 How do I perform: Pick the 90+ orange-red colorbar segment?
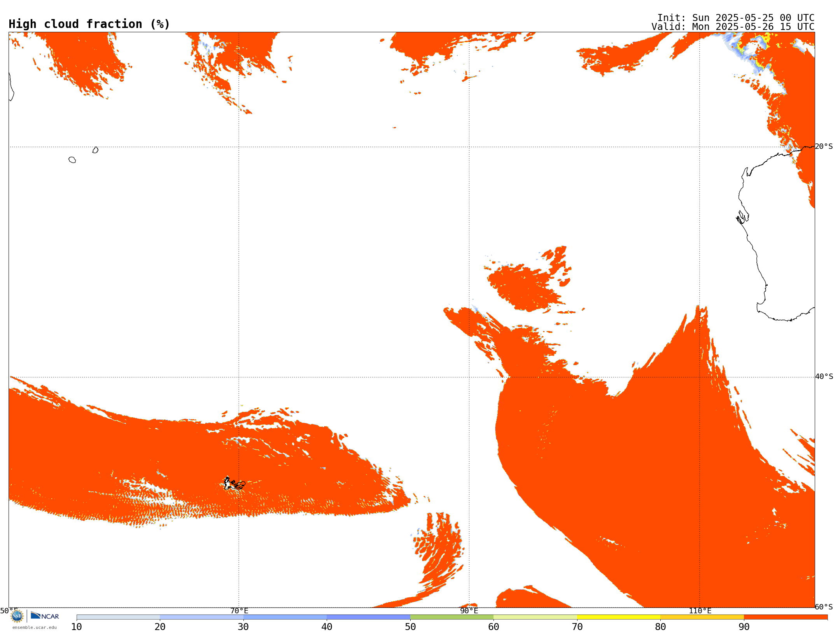click(786, 617)
